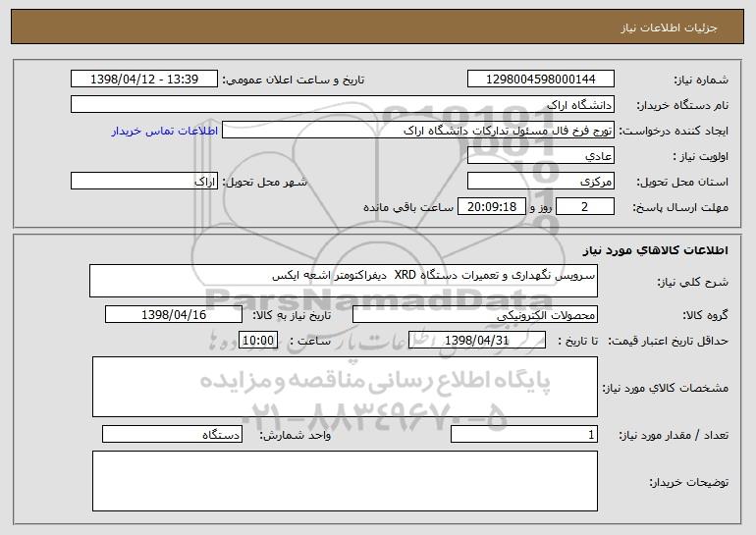The height and width of the screenshot is (535, 756).
Task: Select the quantity field showing 1
Action: [x=524, y=434]
